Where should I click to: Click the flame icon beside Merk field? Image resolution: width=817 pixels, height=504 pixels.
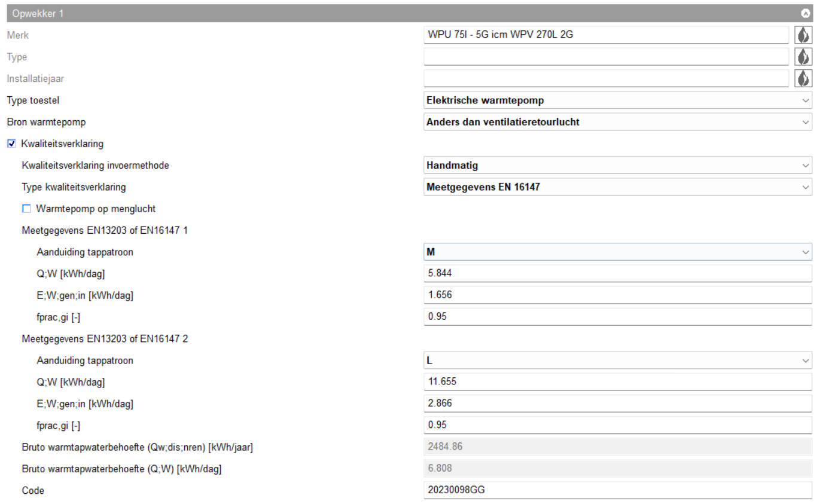803,35
